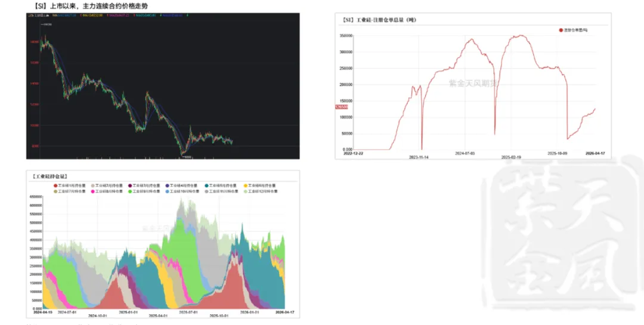Image resolution: width=644 pixels, height=325 pixels.
Task: Click the 【SI】工业硅-注册仓单总量（吨） chart title
Action: 379,20
